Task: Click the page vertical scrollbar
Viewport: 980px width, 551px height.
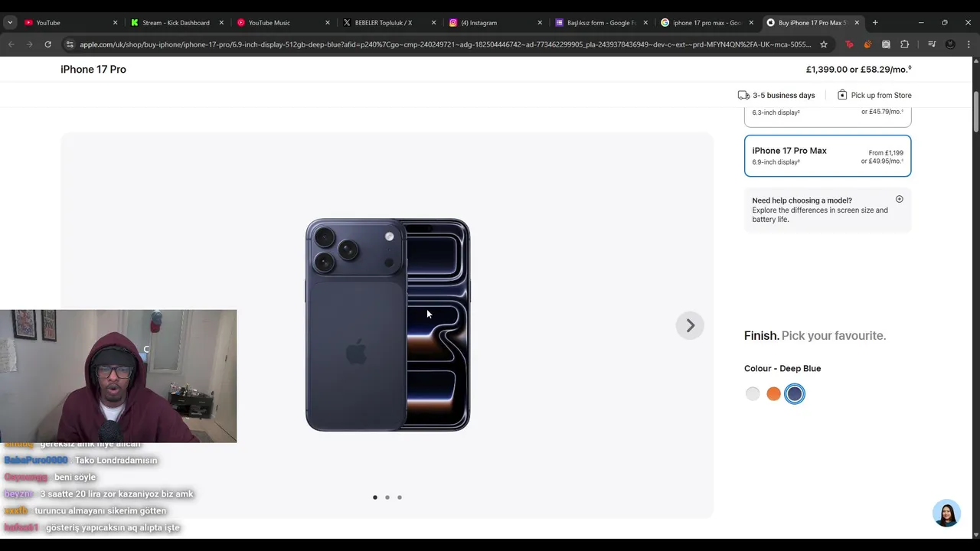Action: (x=976, y=111)
